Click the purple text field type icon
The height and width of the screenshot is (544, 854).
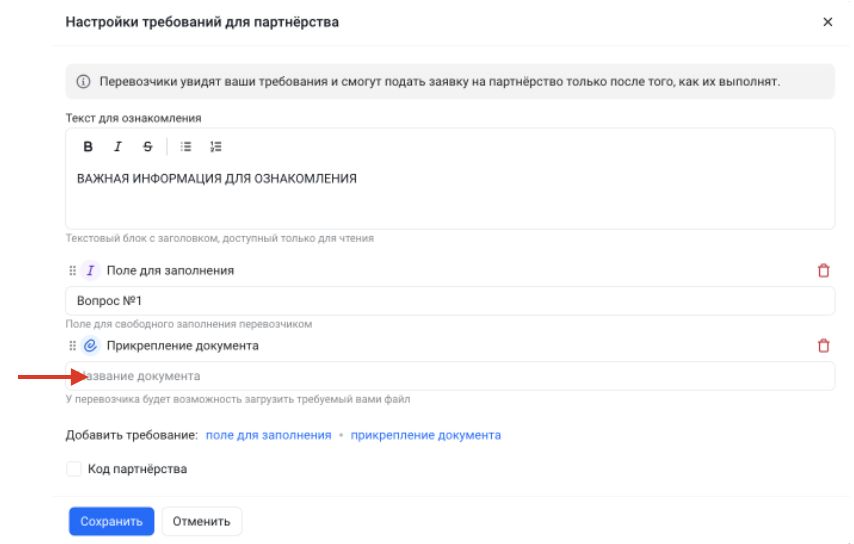(90, 271)
